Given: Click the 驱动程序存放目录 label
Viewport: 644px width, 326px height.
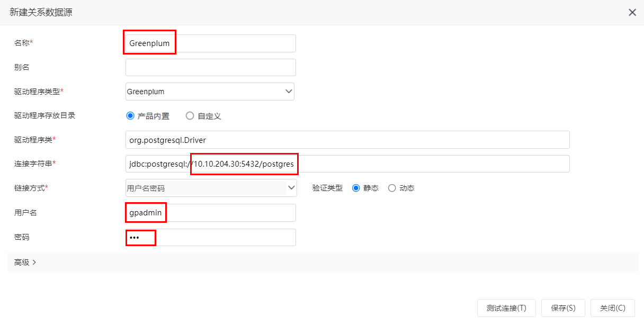Looking at the screenshot, I should click(44, 115).
